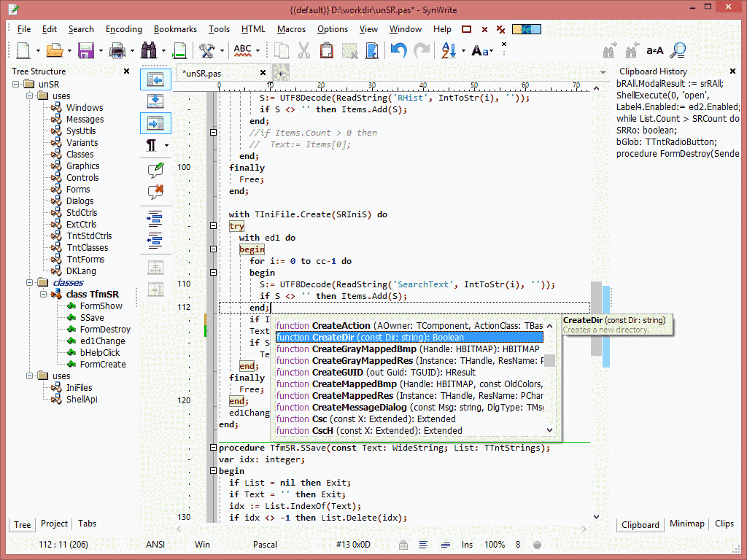The width and height of the screenshot is (747, 560).
Task: Click the Sort A-Z toolbar icon
Action: (x=447, y=50)
